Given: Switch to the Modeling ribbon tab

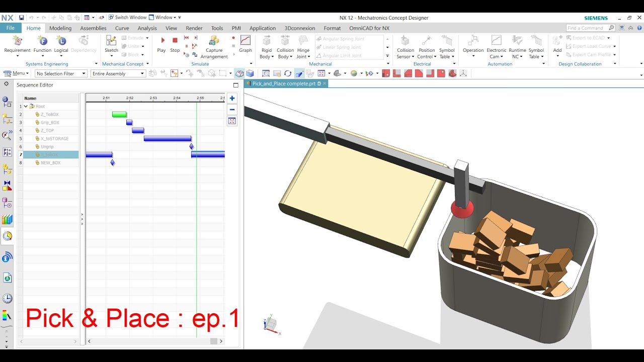Looking at the screenshot, I should point(60,28).
